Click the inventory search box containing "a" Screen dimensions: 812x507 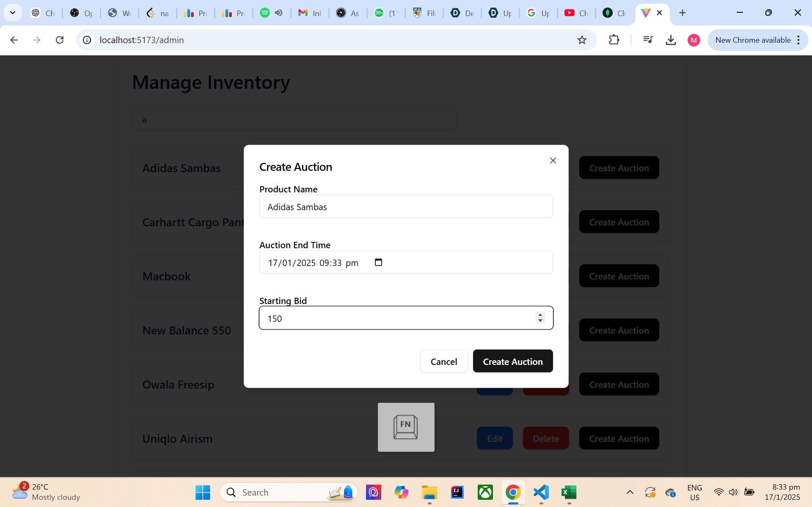(x=294, y=119)
